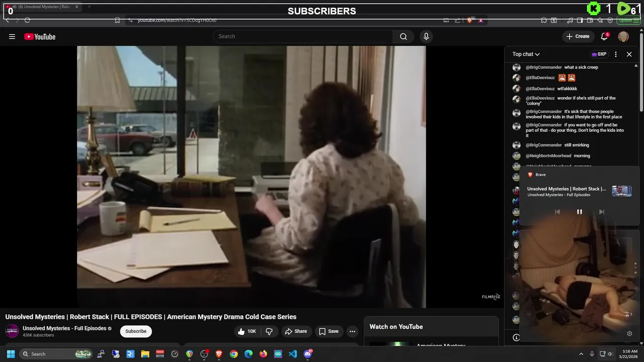Open the audio mixer arrow in overlay
Screen dimensions: 644x362
(627, 314)
